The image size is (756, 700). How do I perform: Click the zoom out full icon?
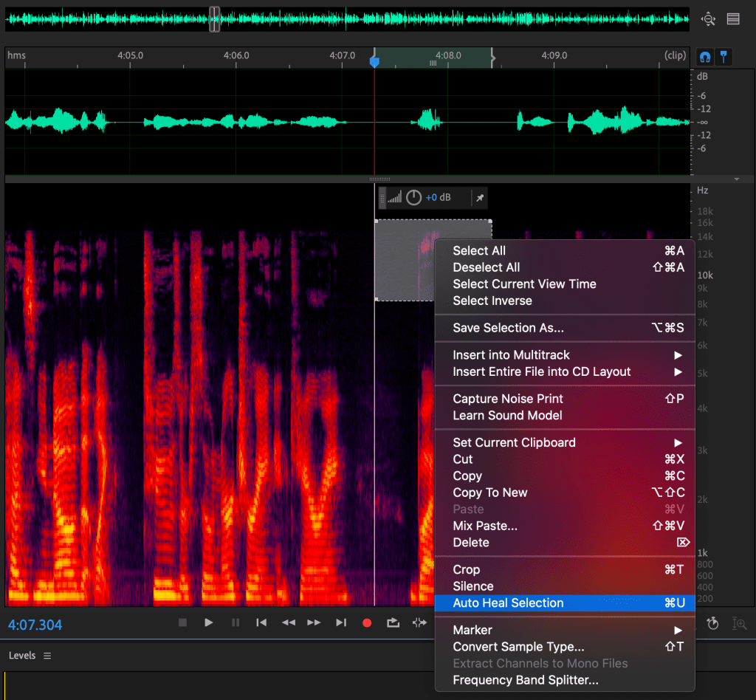[x=709, y=19]
